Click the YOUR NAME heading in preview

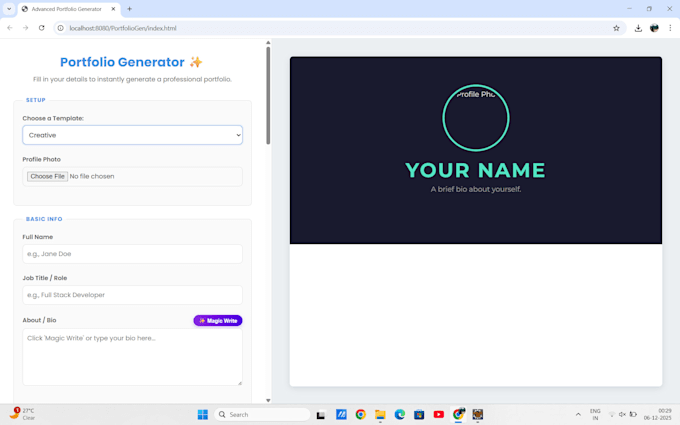[x=475, y=170]
